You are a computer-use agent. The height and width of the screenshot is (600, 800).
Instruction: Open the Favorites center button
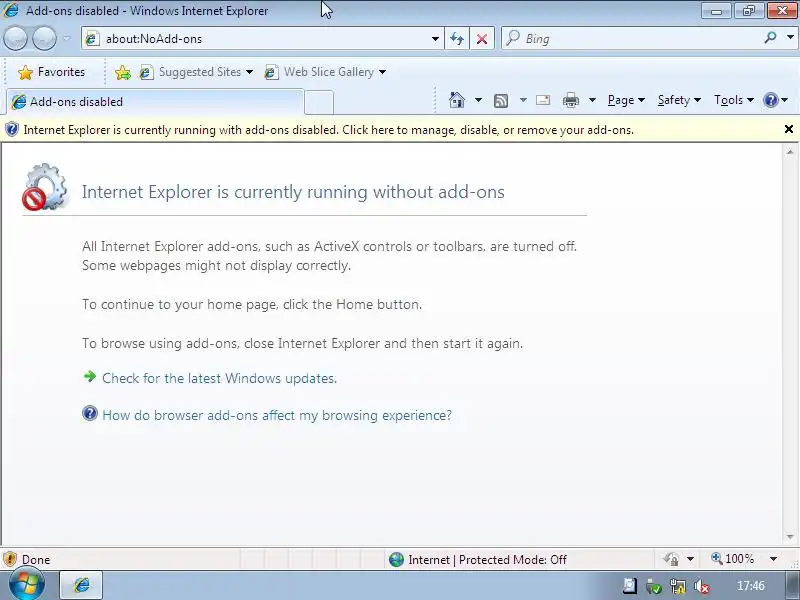pos(52,72)
